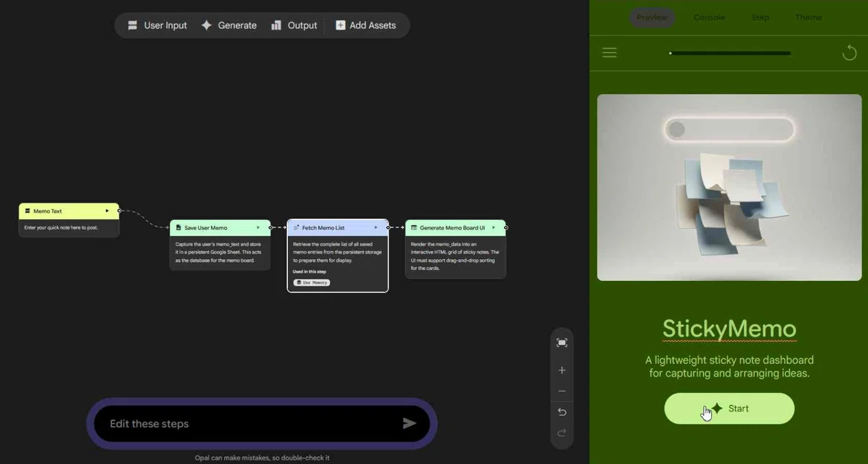The height and width of the screenshot is (464, 868).
Task: Click the Add Assets plus icon
Action: pyautogui.click(x=340, y=25)
